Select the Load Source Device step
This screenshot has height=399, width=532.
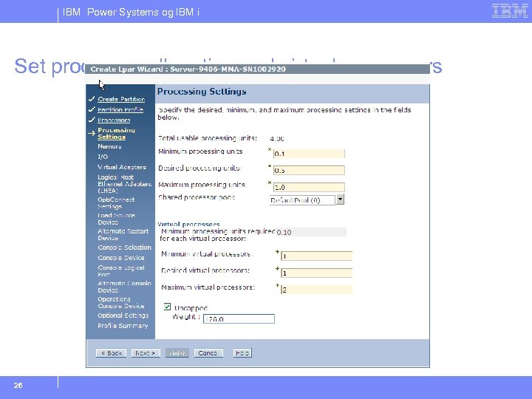click(117, 219)
